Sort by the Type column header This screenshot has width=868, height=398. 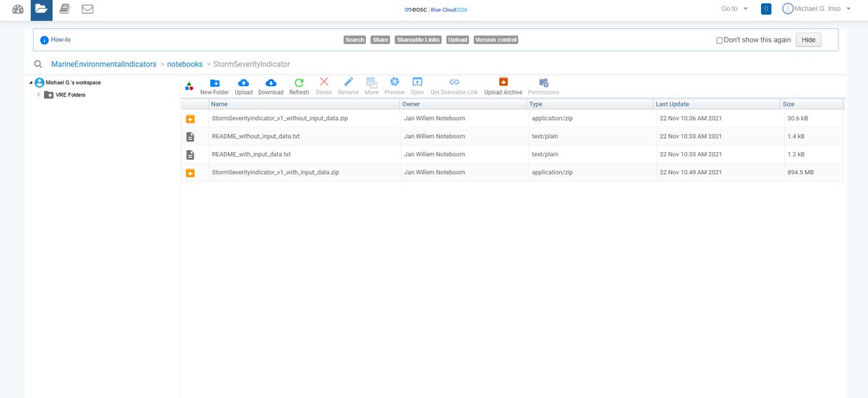(x=590, y=104)
